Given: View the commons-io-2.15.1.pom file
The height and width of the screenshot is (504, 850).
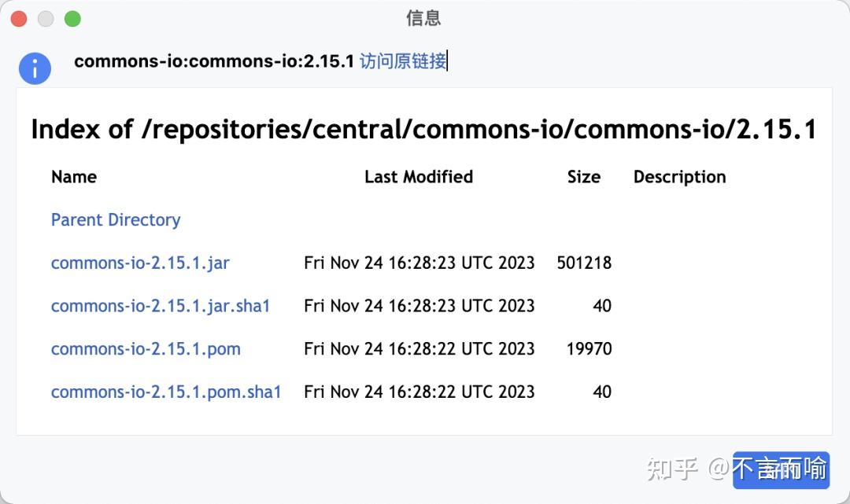Looking at the screenshot, I should [x=146, y=349].
